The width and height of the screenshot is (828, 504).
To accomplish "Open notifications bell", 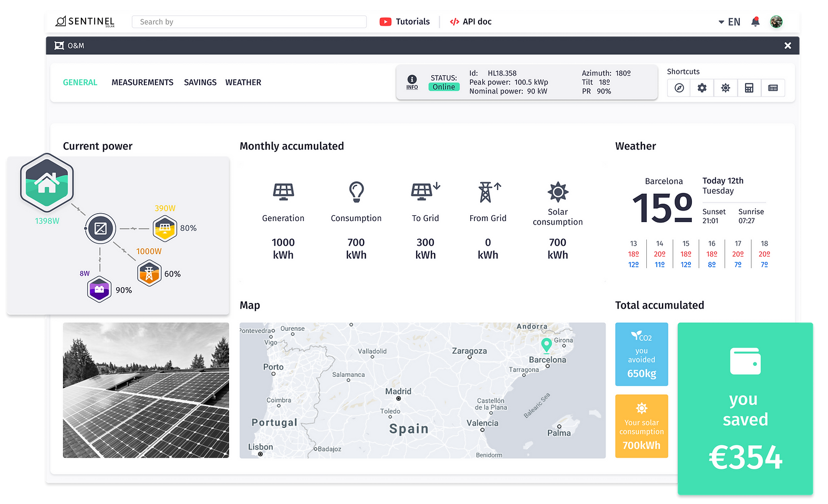I will pos(755,22).
